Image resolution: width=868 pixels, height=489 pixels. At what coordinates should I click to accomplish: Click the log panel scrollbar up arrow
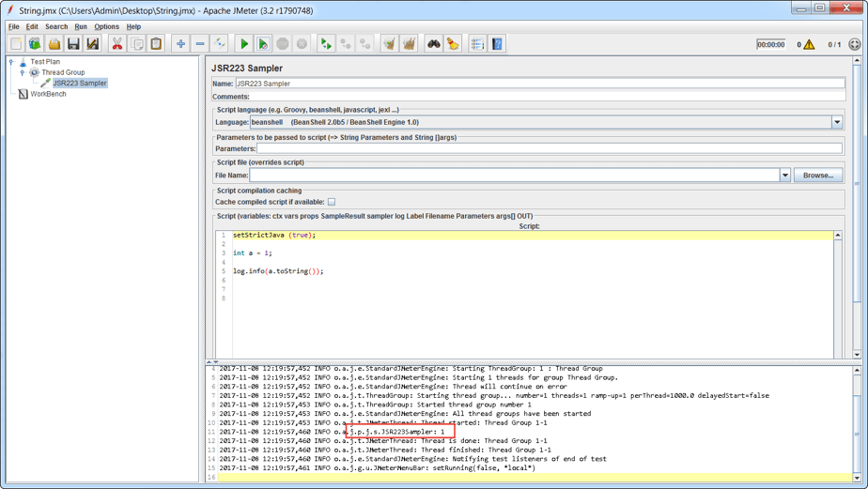pos(857,370)
